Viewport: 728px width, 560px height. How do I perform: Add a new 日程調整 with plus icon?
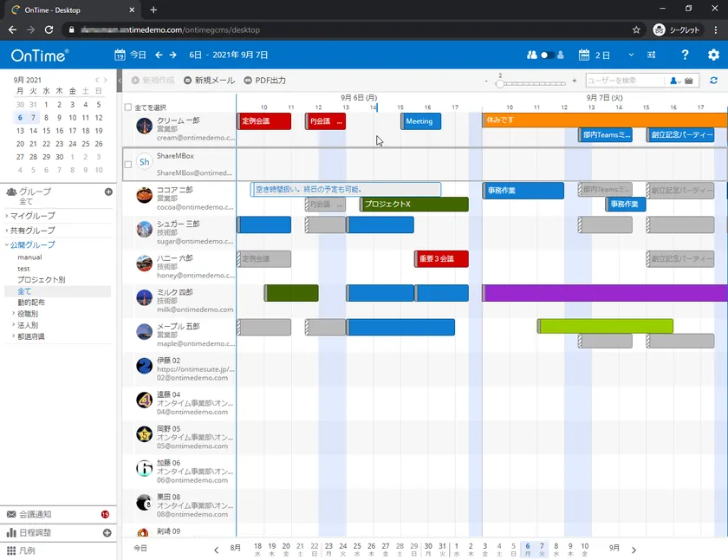pos(107,533)
